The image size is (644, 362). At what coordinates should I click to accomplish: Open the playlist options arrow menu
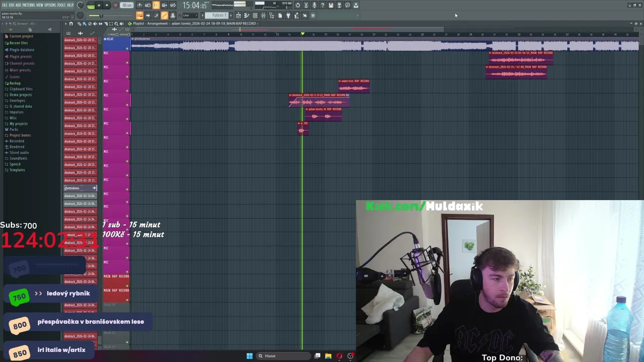66,24
